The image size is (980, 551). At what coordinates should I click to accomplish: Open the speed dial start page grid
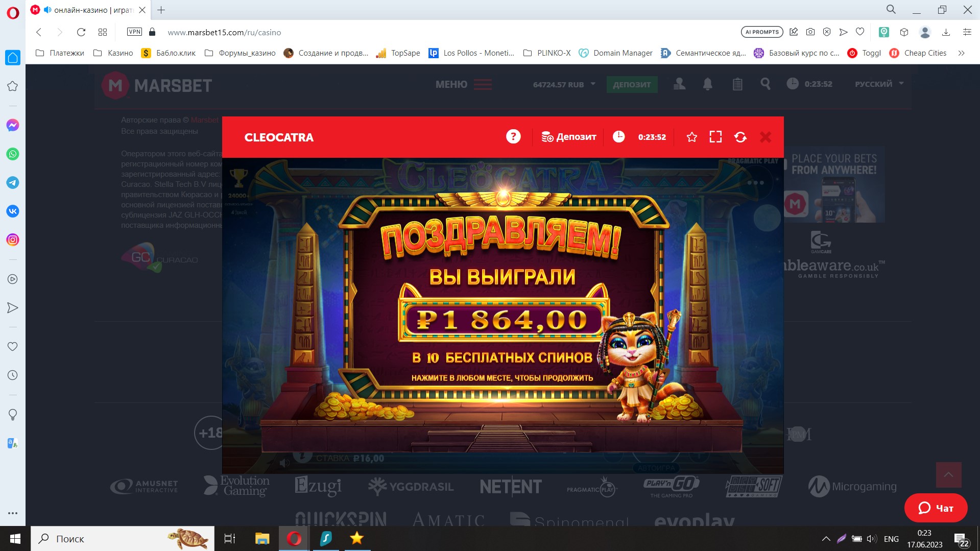click(x=103, y=32)
